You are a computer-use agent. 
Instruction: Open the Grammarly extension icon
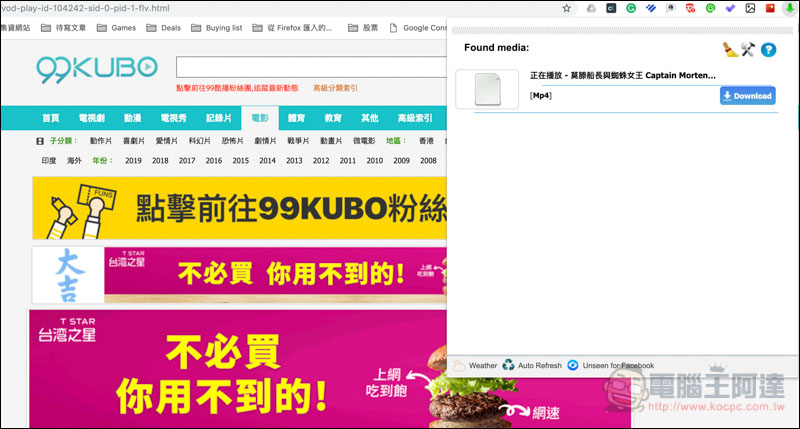coord(631,8)
